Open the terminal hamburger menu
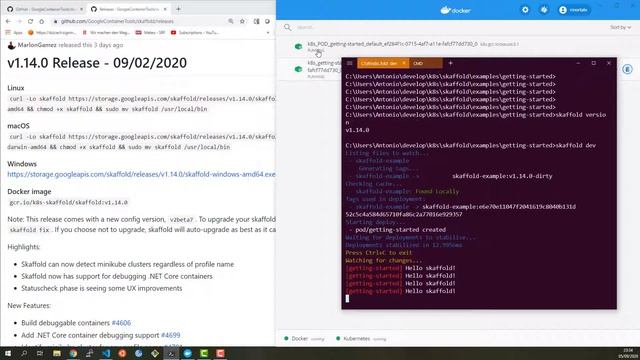The height and width of the screenshot is (360, 640). (x=349, y=63)
